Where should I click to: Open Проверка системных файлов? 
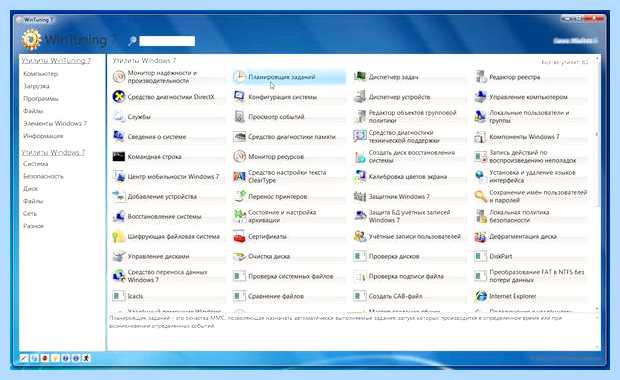(289, 276)
